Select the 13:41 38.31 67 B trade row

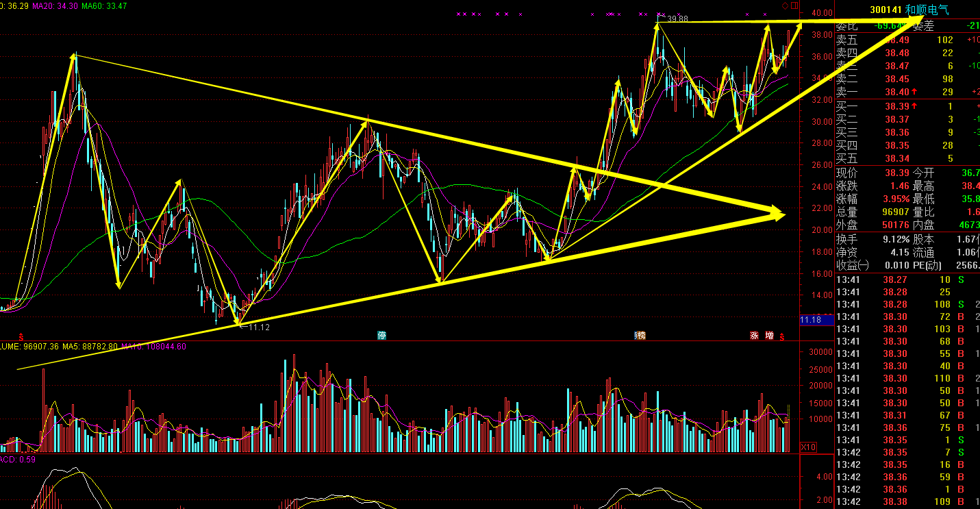pos(907,415)
